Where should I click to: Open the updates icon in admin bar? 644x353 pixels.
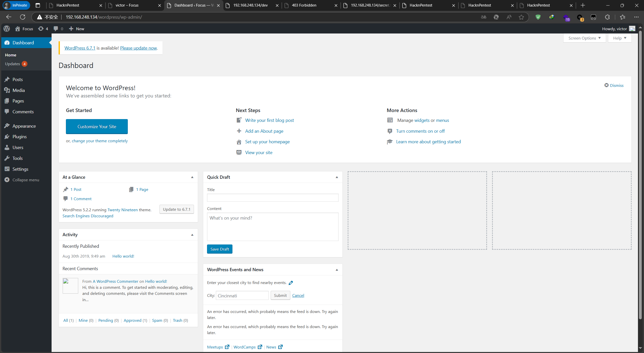[41, 29]
